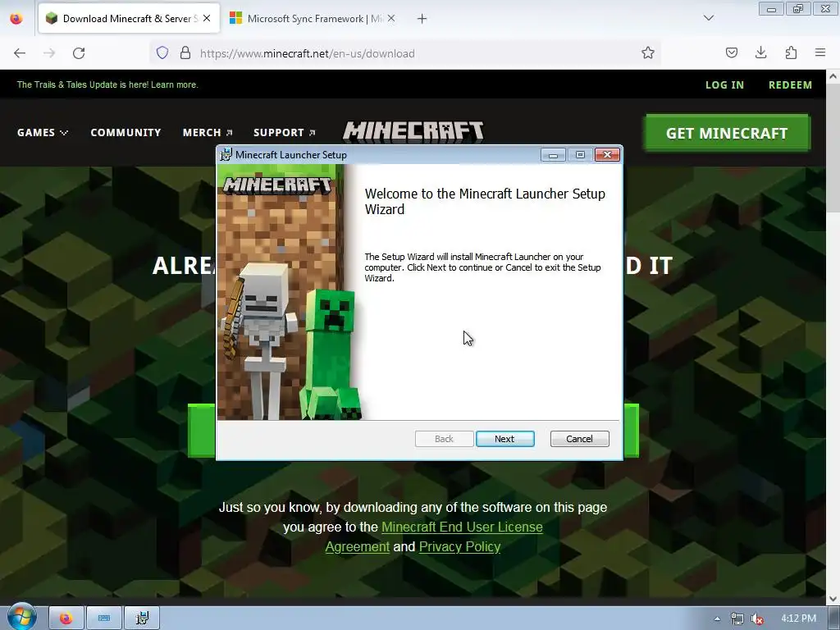Open Firefox tracking protection shield
Viewport: 840px width, 630px height.
[x=162, y=53]
